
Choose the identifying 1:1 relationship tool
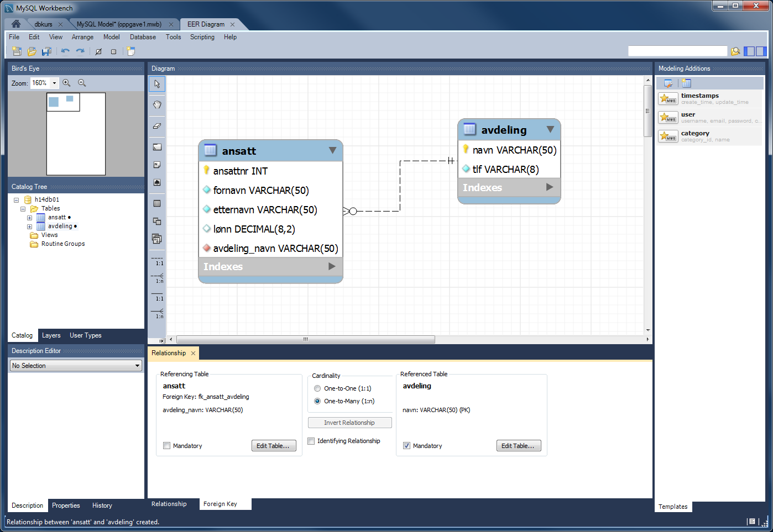157,296
